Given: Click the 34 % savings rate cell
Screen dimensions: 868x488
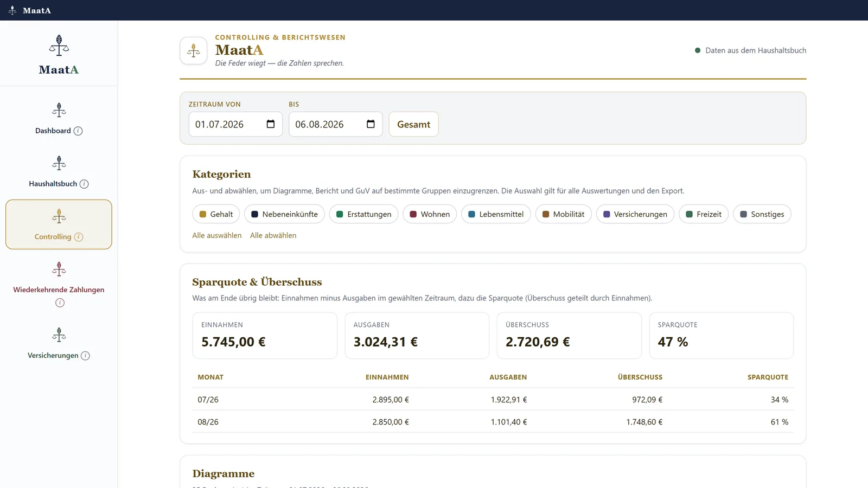Looking at the screenshot, I should coord(780,400).
